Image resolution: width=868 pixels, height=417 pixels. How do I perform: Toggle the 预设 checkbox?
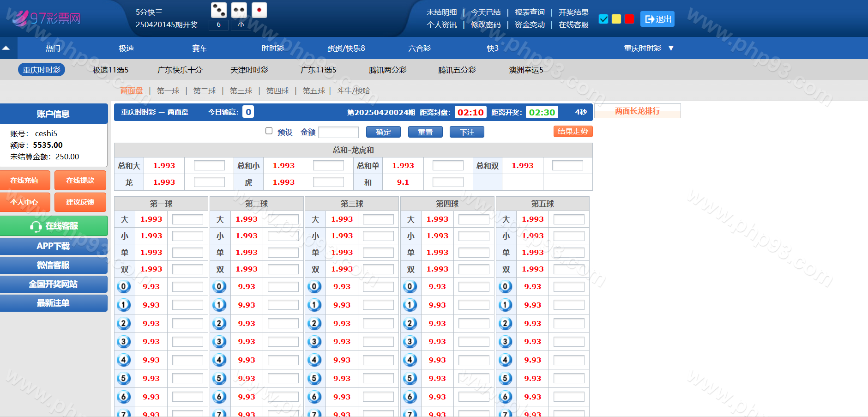[269, 131]
